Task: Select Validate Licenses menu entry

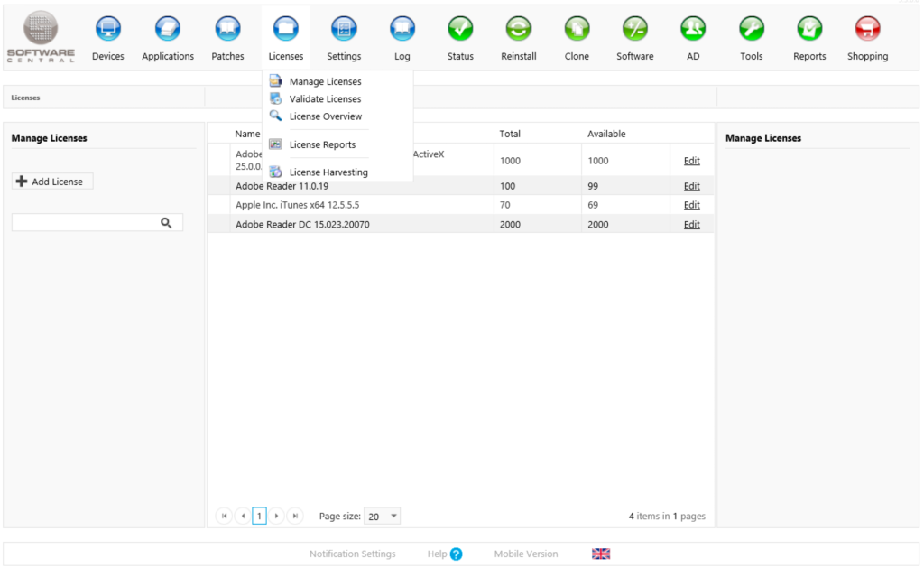Action: (x=325, y=99)
